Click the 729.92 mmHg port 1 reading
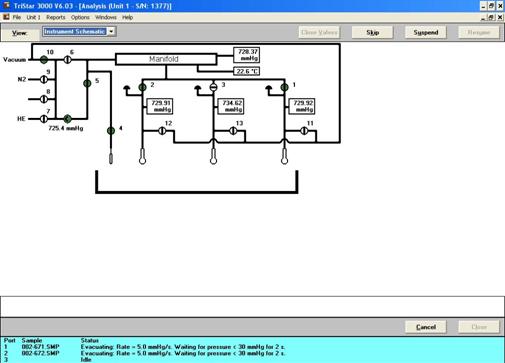The image size is (505, 363). coord(301,106)
